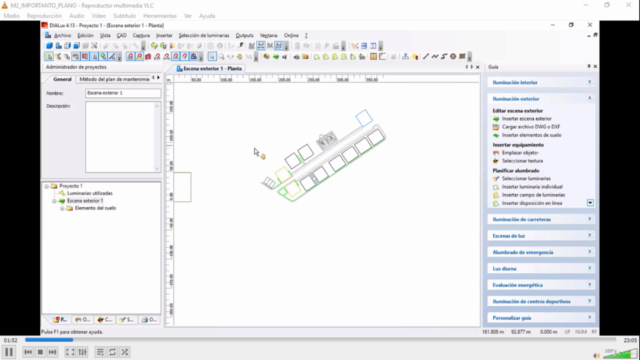640x360 pixels.
Task: Open DIALux Archivo menu
Action: pos(62,36)
